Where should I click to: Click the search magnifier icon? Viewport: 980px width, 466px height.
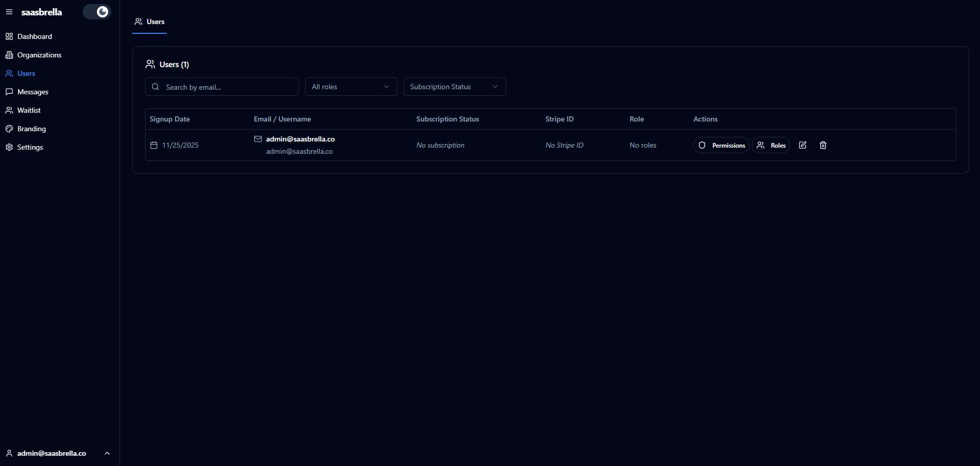coord(155,87)
